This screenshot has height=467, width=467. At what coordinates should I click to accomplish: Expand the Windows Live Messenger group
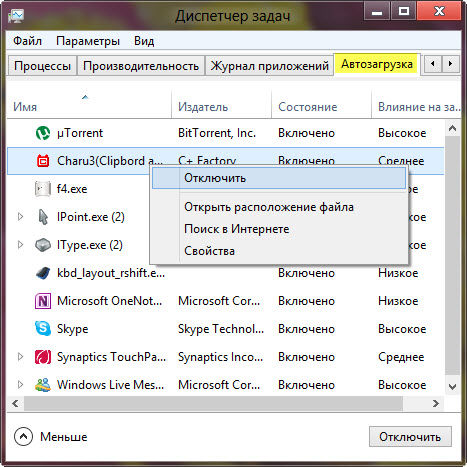coord(20,385)
